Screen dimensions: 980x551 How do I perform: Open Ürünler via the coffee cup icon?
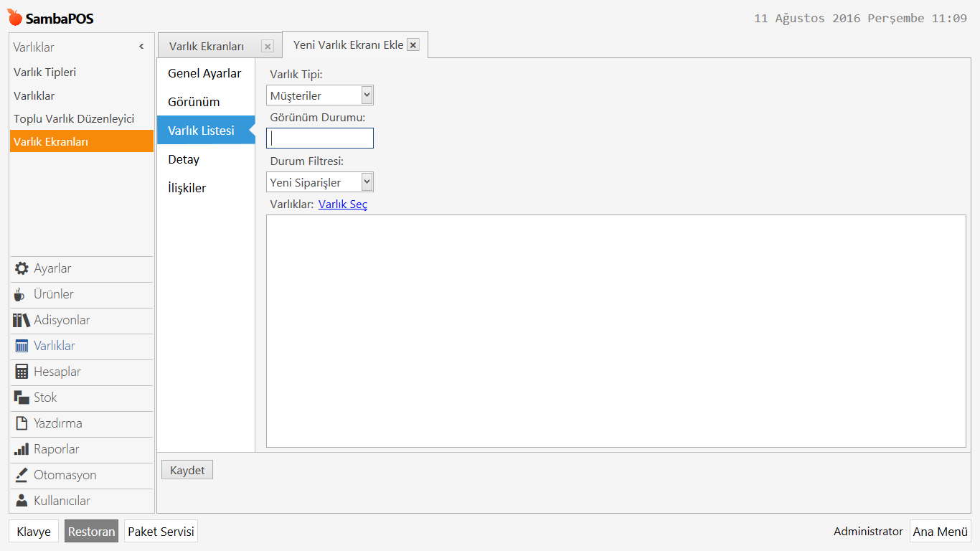20,294
